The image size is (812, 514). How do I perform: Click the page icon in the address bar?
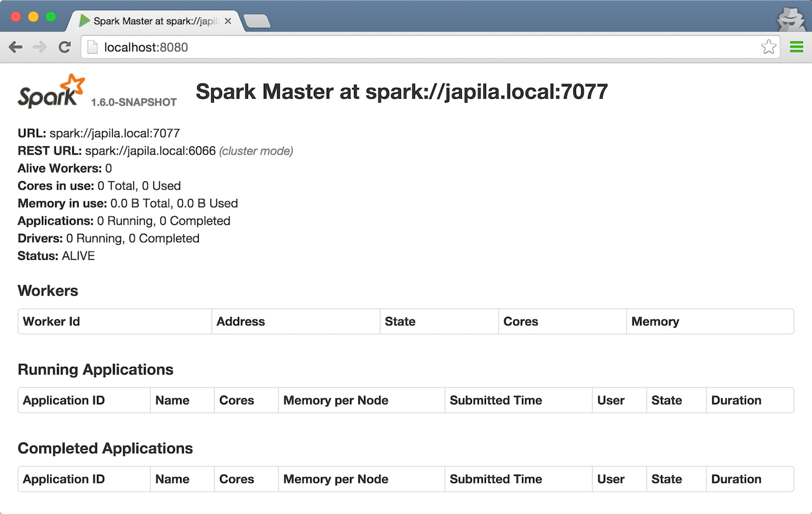(93, 48)
